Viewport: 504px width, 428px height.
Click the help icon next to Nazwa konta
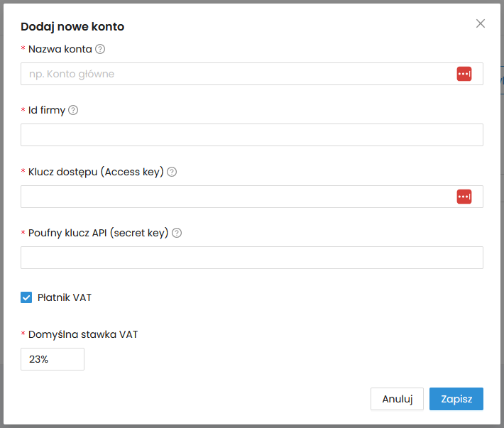coord(100,50)
